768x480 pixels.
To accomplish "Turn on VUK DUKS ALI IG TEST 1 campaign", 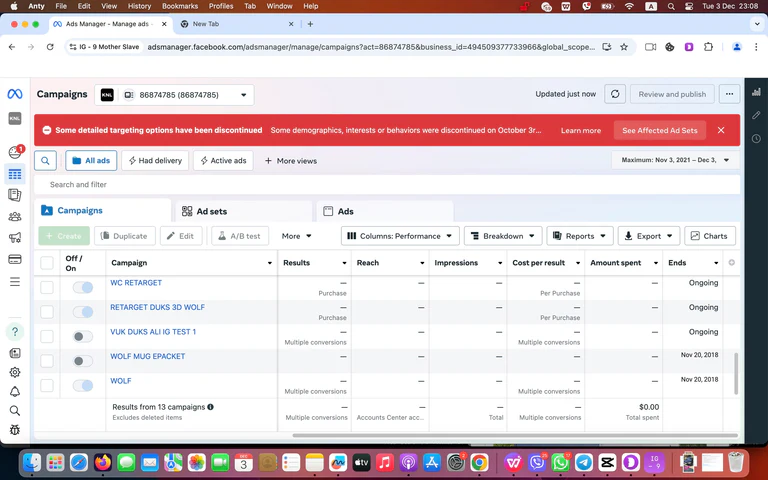I will pyautogui.click(x=83, y=336).
